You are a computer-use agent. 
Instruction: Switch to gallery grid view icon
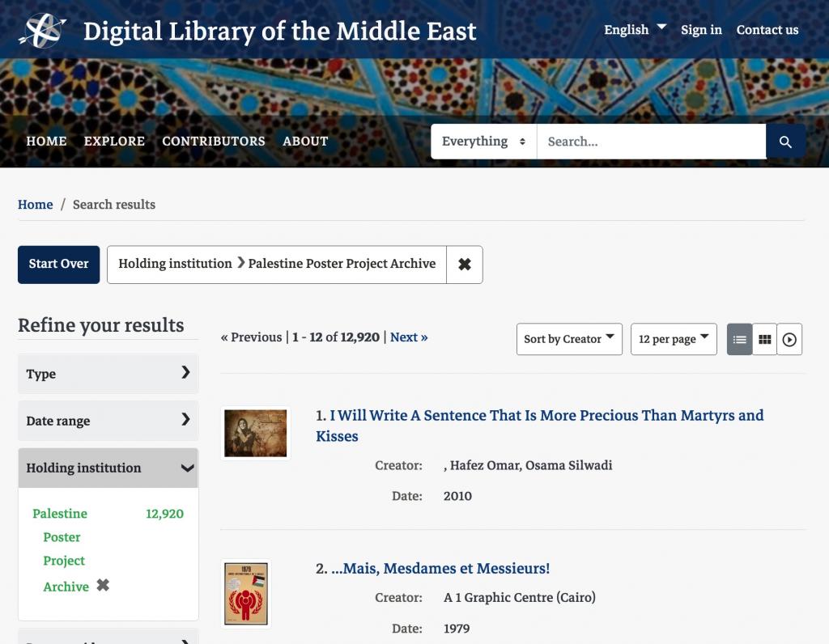(764, 339)
